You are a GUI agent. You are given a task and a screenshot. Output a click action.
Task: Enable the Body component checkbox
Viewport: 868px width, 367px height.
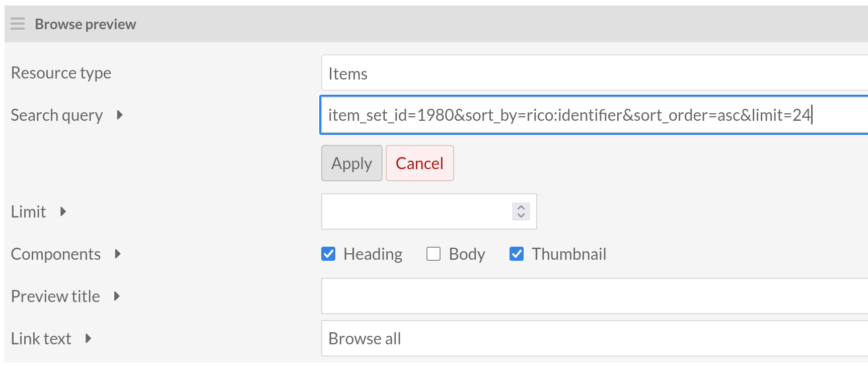click(433, 254)
